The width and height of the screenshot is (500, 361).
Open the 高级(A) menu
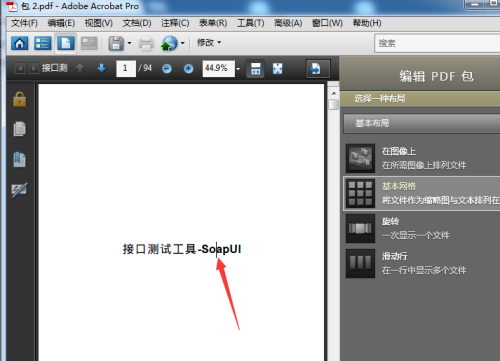[288, 23]
